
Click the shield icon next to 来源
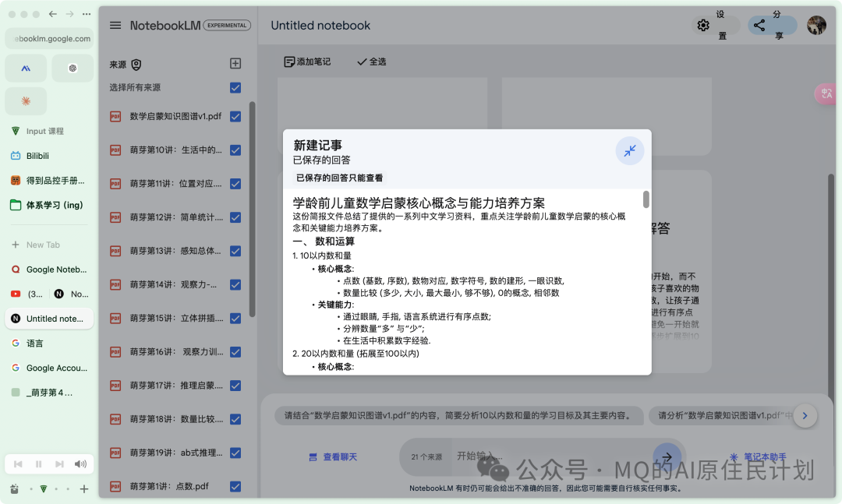pyautogui.click(x=136, y=65)
